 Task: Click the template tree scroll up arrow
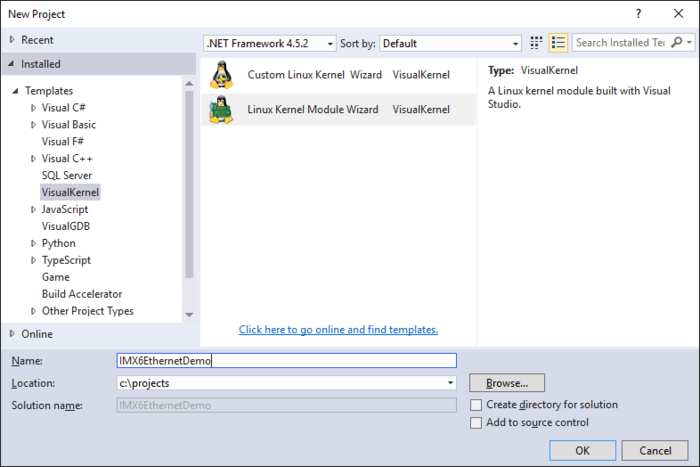189,83
